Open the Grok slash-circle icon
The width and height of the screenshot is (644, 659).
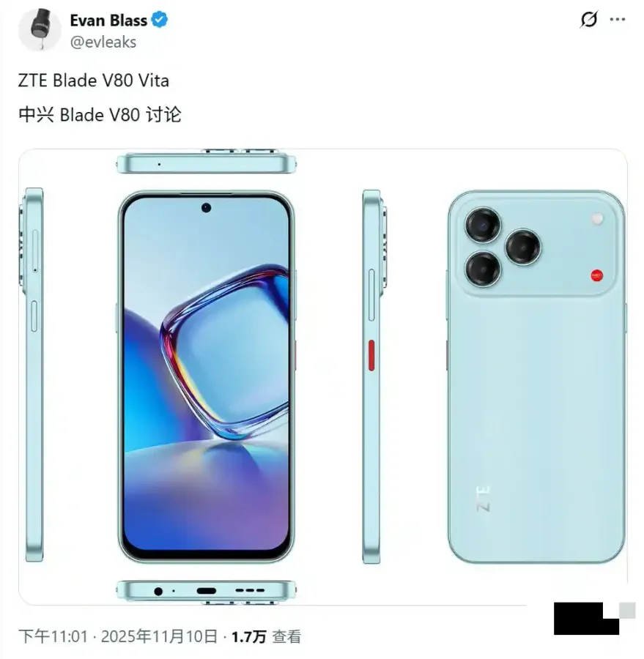pos(589,19)
